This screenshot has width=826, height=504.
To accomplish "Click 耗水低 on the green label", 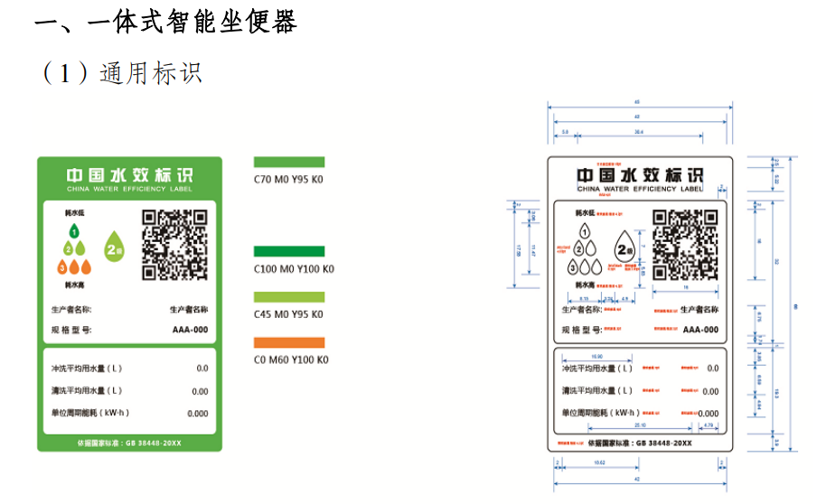I will 74,213.
